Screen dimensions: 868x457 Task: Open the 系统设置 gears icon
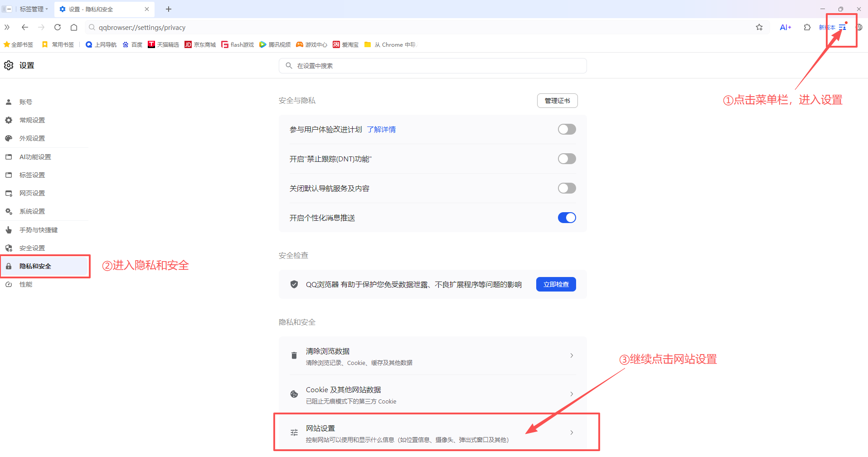[9, 211]
